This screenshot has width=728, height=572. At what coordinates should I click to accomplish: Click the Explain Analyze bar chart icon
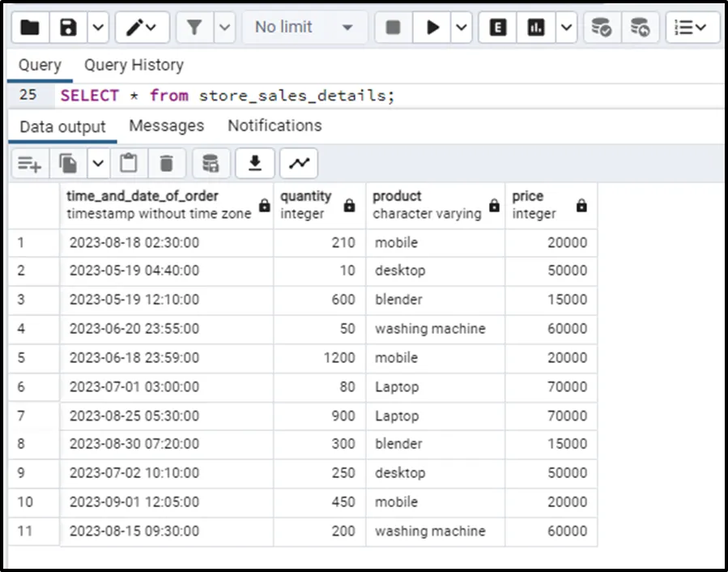[x=536, y=28]
